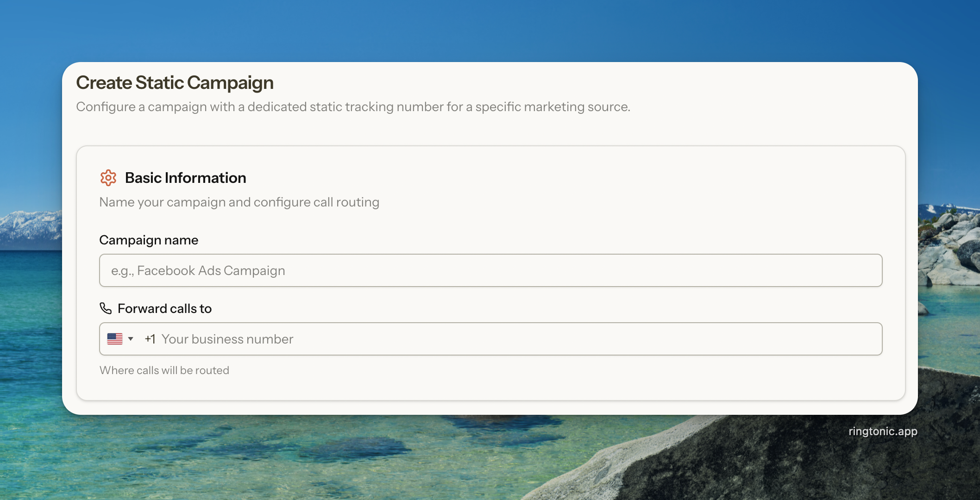Click the Forward calls to label
980x500 pixels.
tap(164, 308)
